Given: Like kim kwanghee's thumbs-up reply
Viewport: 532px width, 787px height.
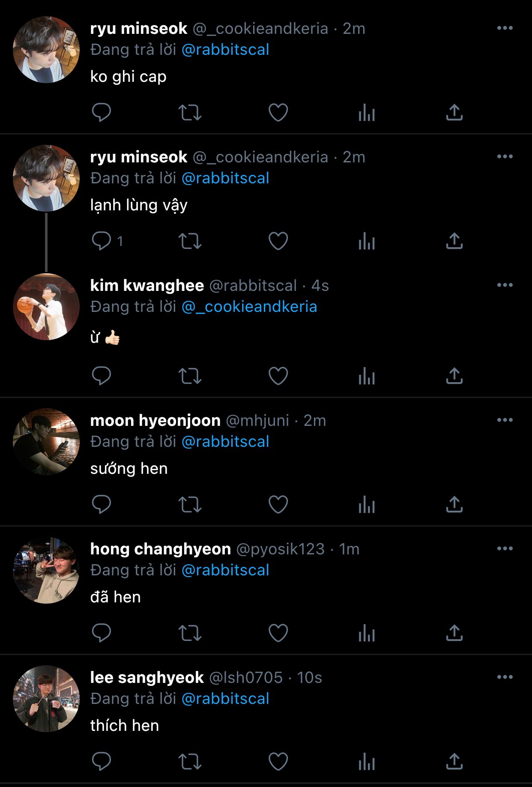Looking at the screenshot, I should click(278, 376).
